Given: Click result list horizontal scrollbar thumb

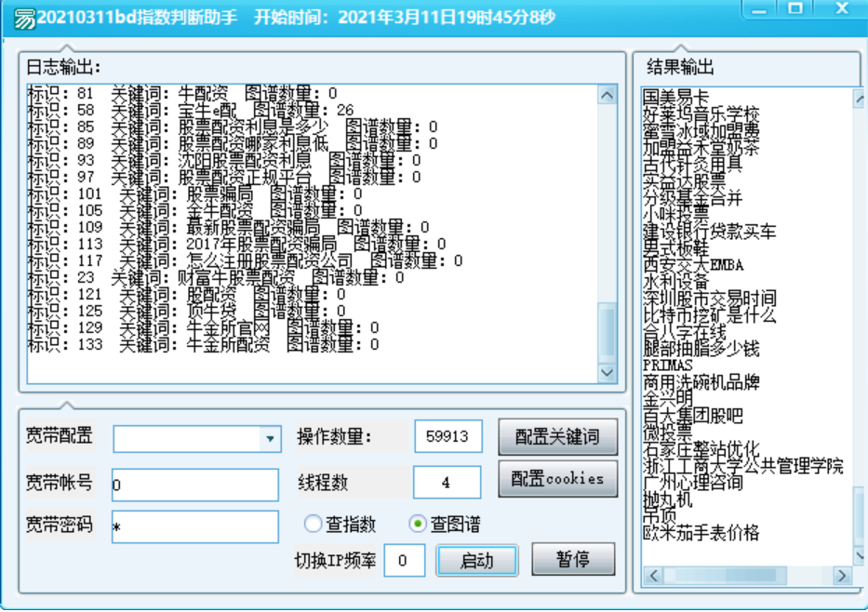Looking at the screenshot, I should tap(725, 576).
